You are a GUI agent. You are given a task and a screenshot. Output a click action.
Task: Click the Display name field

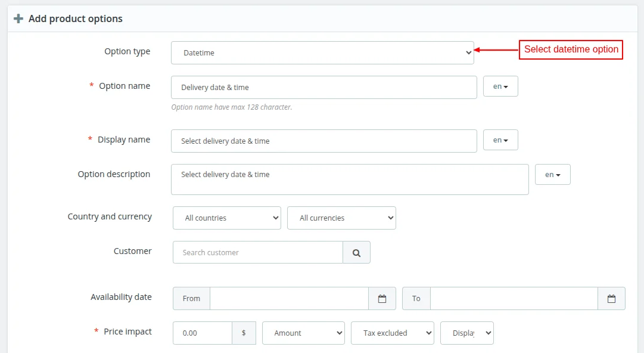pyautogui.click(x=323, y=140)
